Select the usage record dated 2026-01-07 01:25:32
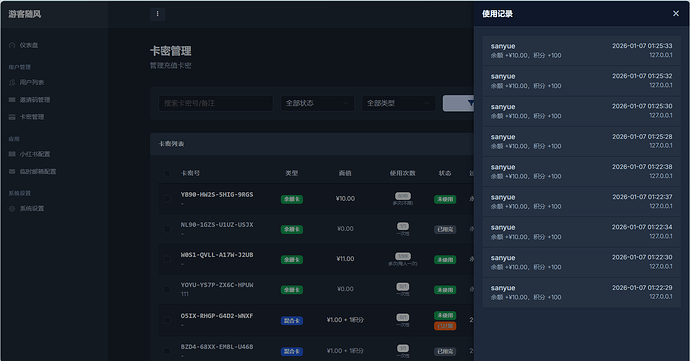This screenshot has height=361, width=690. tap(581, 81)
